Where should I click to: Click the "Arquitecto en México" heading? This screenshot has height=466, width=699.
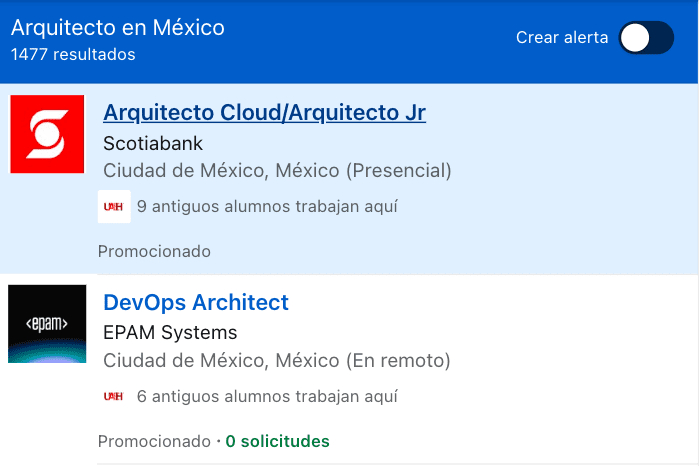(118, 28)
